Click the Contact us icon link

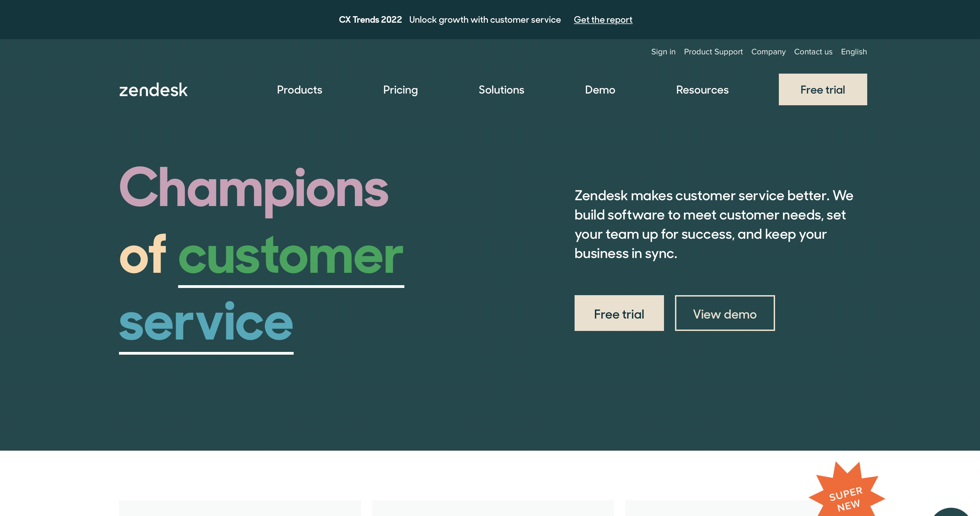813,51
